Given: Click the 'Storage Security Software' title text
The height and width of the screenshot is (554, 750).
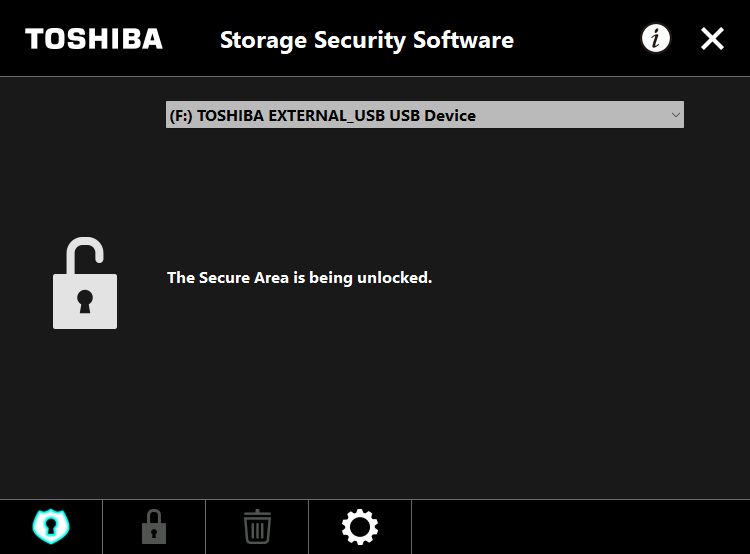Looking at the screenshot, I should pyautogui.click(x=367, y=40).
